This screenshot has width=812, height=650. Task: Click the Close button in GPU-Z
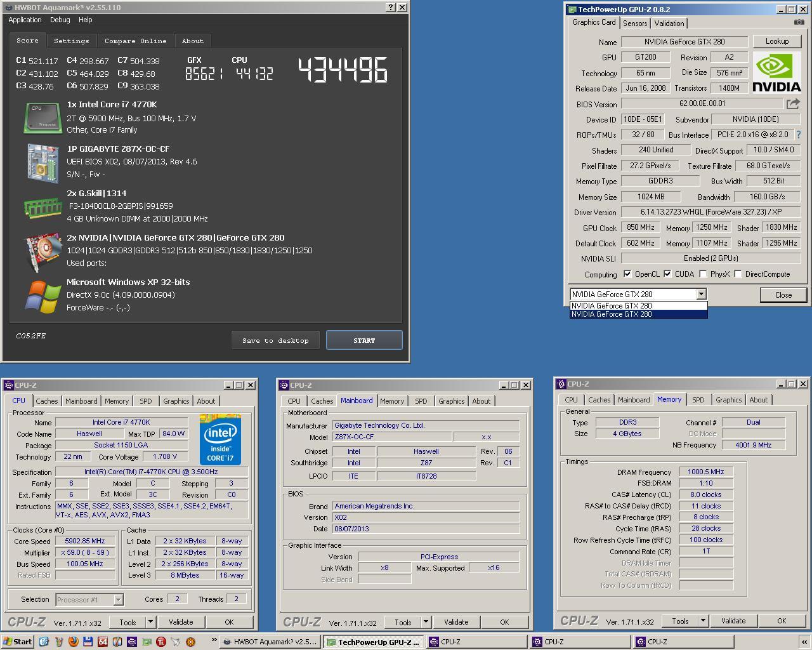point(783,295)
